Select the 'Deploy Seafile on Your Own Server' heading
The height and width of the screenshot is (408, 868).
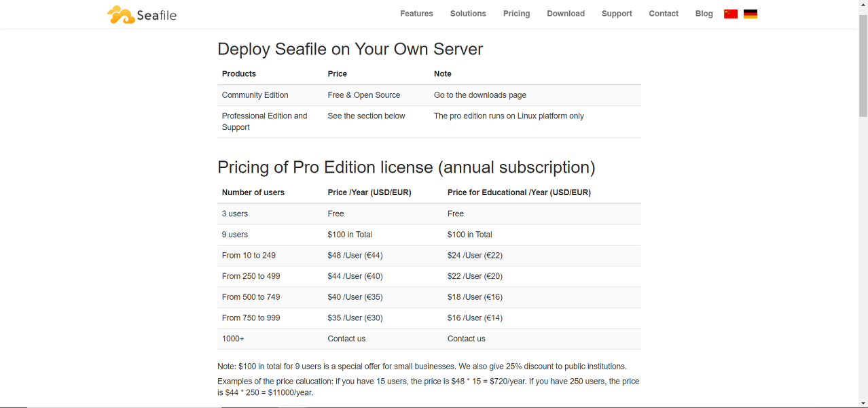coord(350,49)
